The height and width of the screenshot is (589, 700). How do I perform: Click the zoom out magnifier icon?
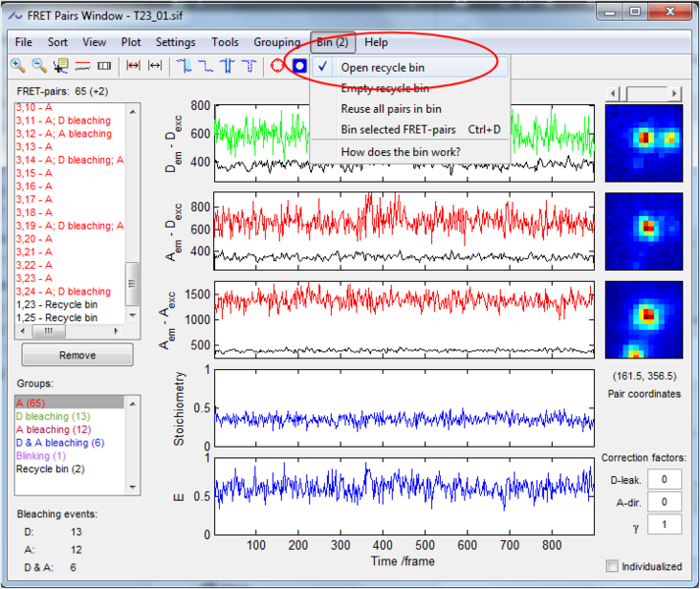point(39,66)
